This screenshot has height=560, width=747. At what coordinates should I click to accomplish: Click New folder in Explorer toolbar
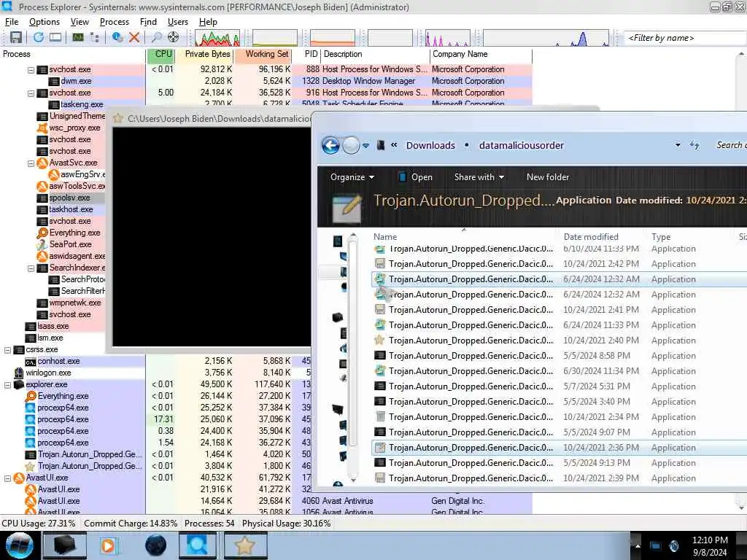pos(547,177)
